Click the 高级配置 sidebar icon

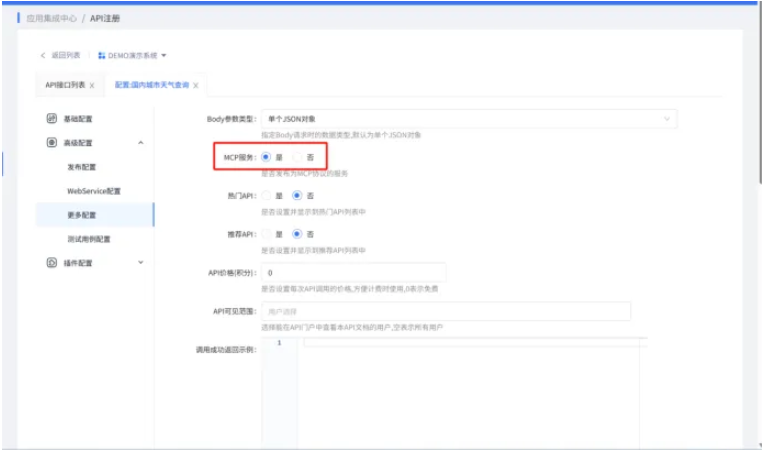[x=52, y=143]
